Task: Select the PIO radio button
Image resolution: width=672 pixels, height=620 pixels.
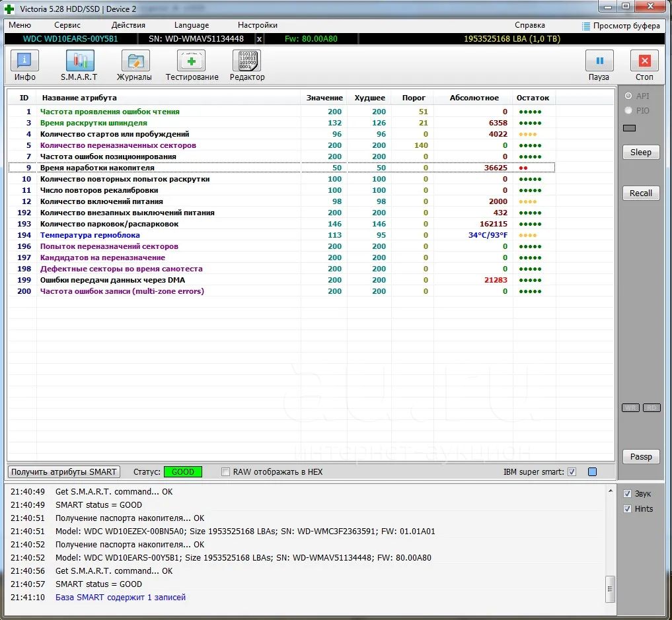Action: coord(628,110)
